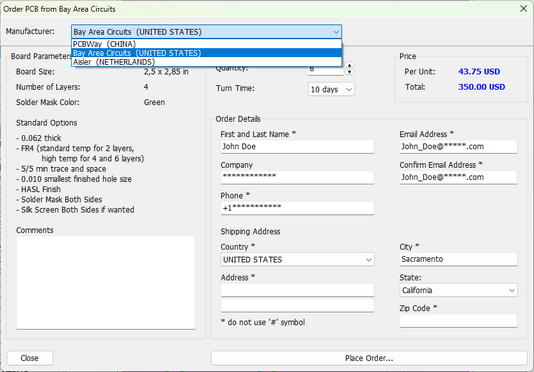Click the second Address line field

(x=297, y=305)
